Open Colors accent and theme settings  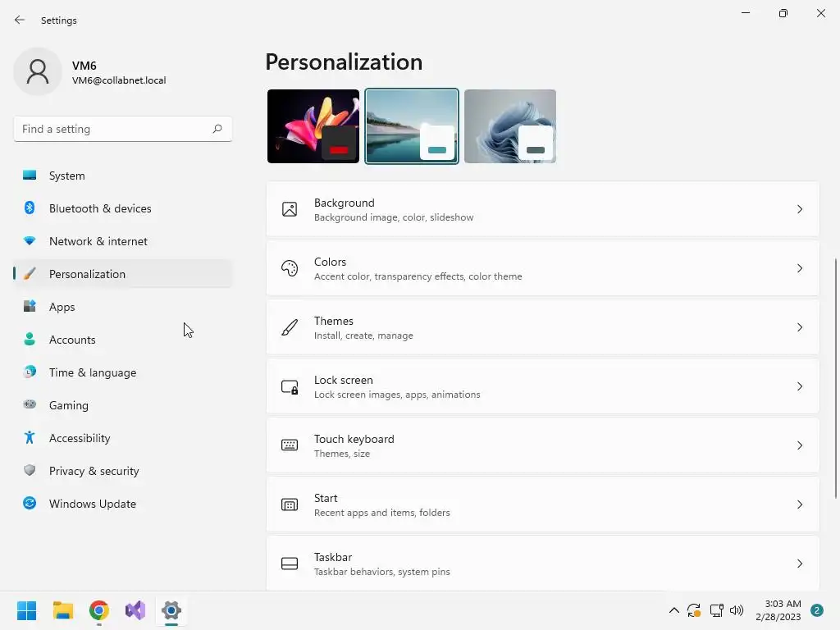543,268
